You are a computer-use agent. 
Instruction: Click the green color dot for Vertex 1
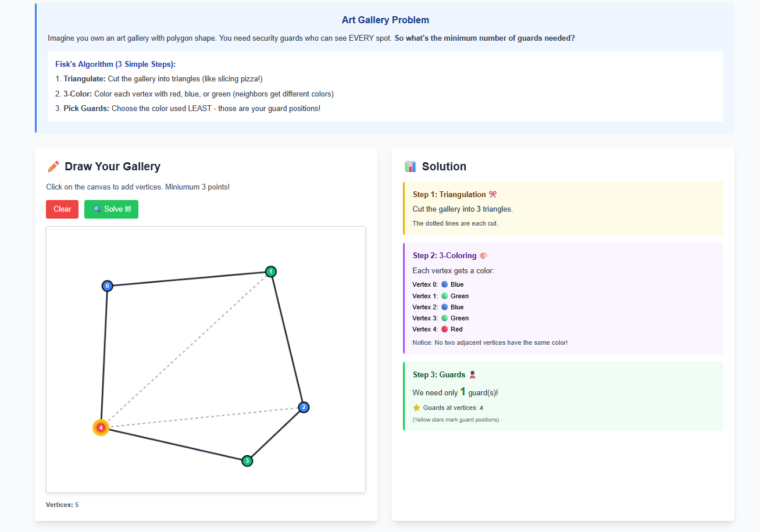(445, 296)
